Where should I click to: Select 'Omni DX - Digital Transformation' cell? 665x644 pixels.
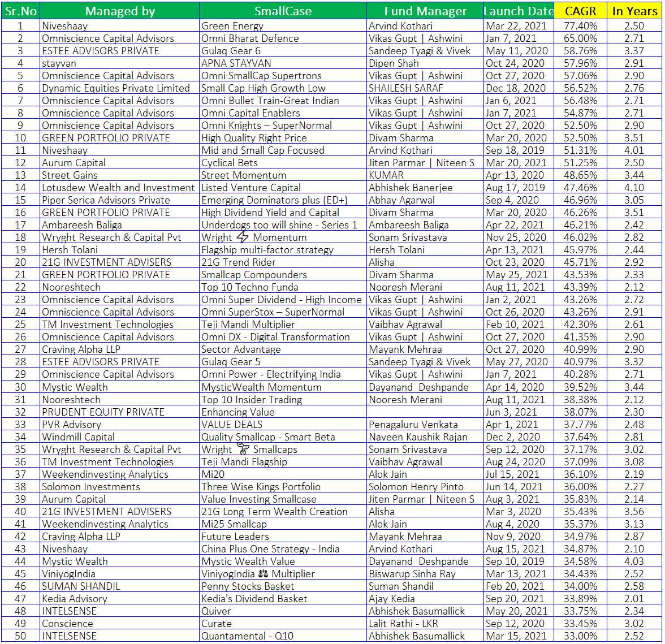(x=283, y=337)
